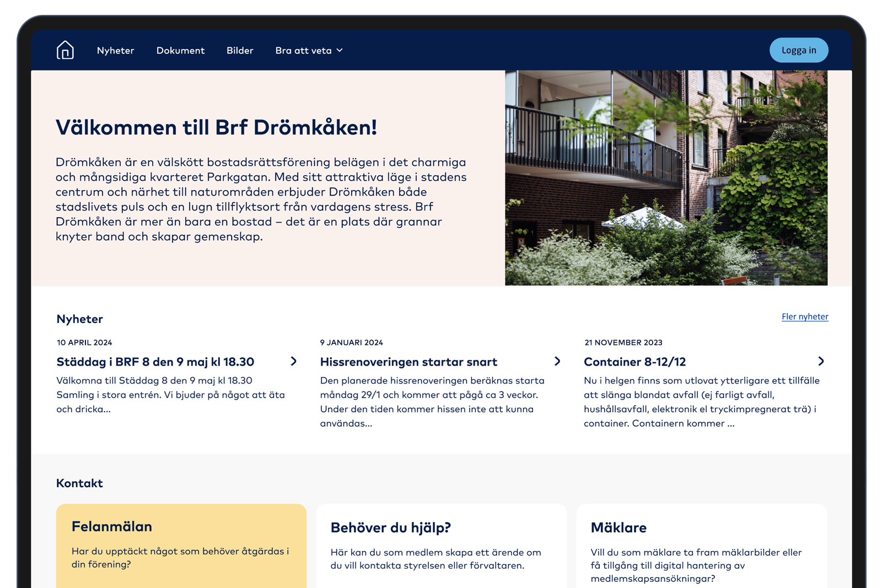Open the Container 8-12/12 news headline
The width and height of the screenshot is (882, 588).
pos(634,362)
